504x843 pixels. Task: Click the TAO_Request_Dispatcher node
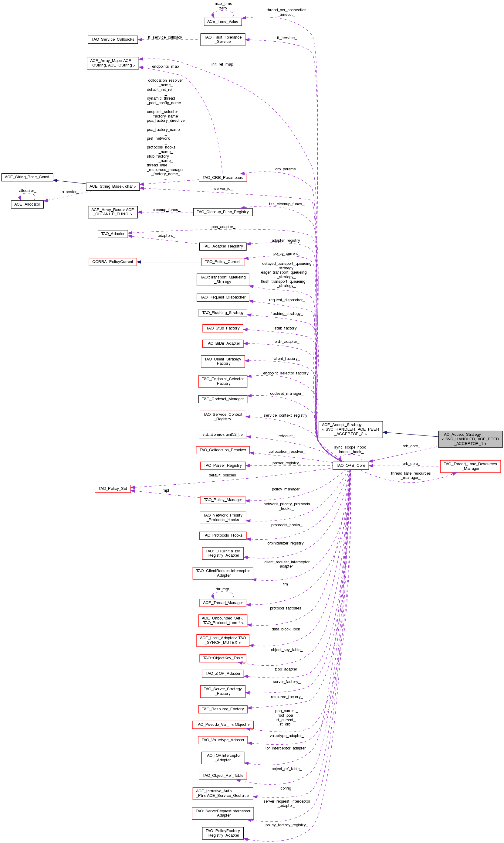[x=222, y=297]
